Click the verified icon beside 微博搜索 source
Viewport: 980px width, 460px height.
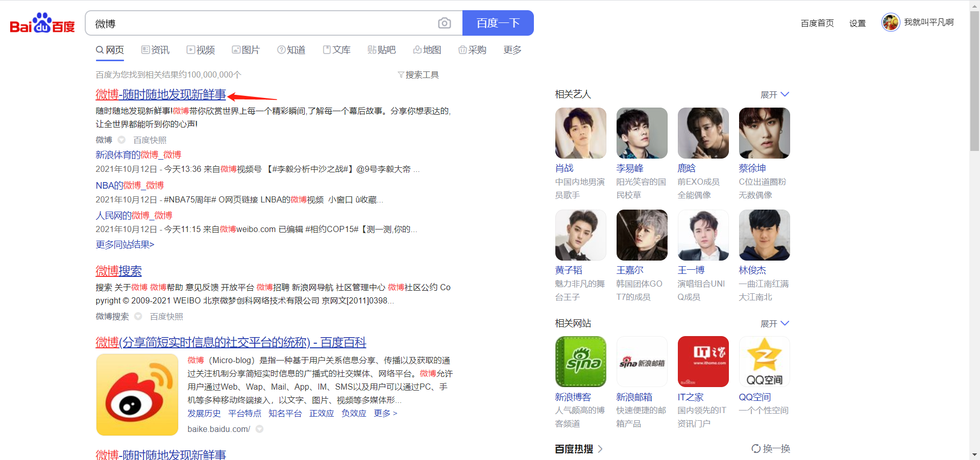tap(138, 316)
